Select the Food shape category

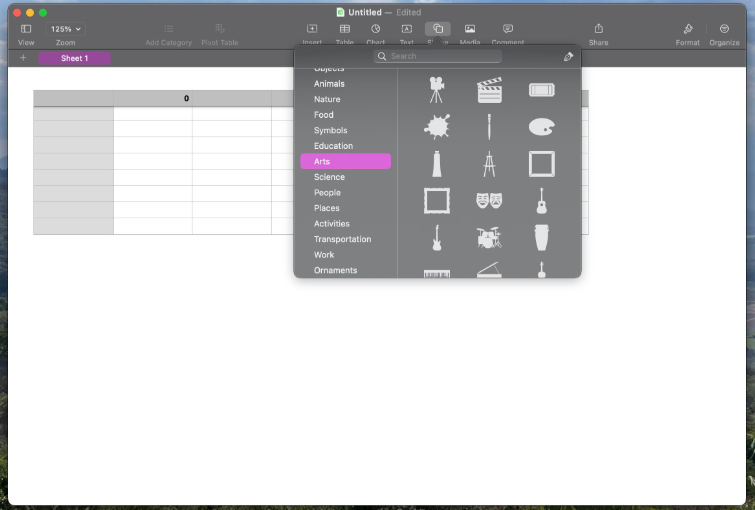(346, 115)
